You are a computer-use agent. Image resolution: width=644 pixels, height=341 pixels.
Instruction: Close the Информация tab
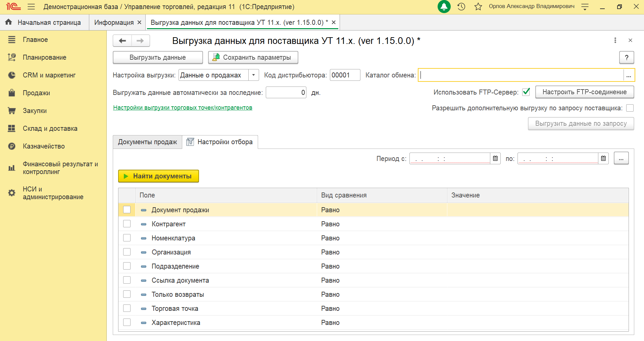(139, 22)
